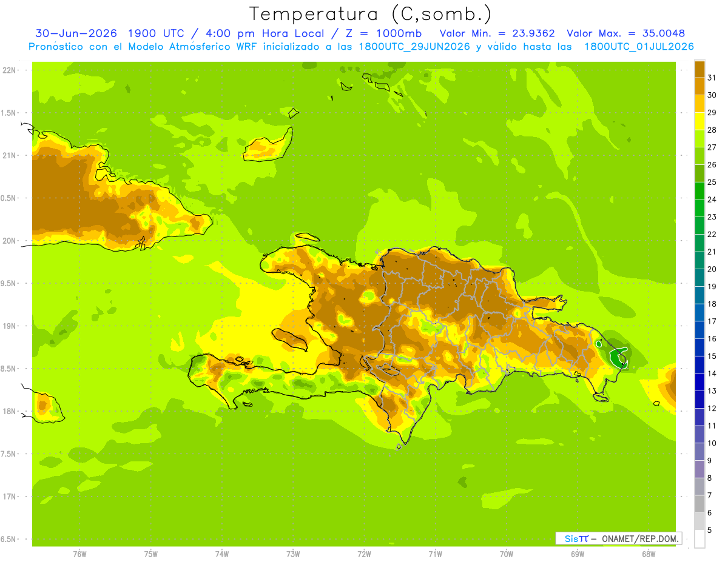Click legend swatch between 29 and 30
Image resolution: width=728 pixels, height=562 pixels.
[x=699, y=104]
